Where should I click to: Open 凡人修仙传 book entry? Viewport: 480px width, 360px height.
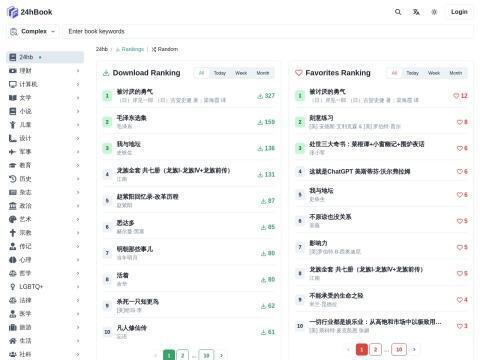point(131,328)
